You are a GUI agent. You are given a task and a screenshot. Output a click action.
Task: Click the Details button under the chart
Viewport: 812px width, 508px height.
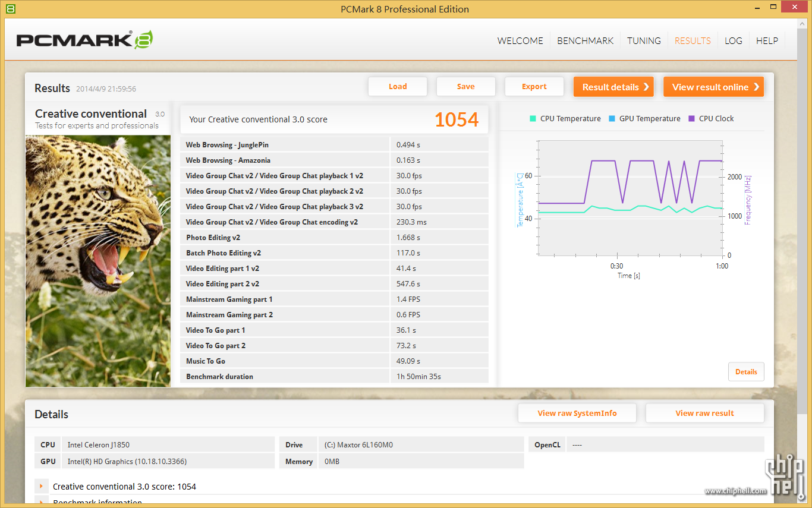746,372
